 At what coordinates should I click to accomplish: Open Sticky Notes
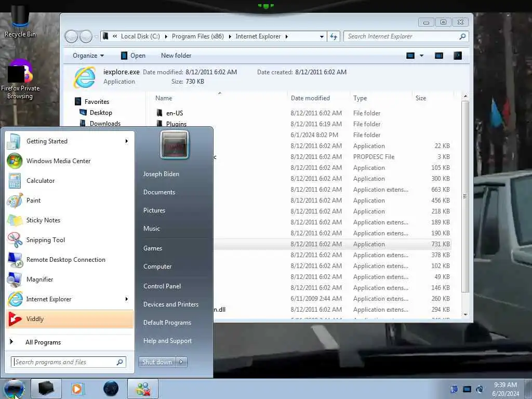coord(70,220)
